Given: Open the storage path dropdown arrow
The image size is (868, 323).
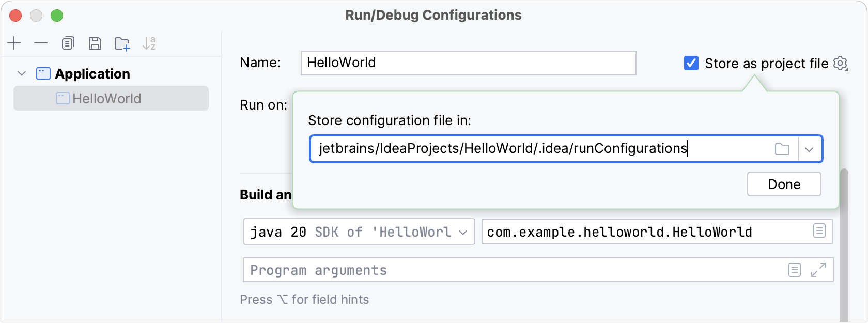Looking at the screenshot, I should [x=810, y=149].
